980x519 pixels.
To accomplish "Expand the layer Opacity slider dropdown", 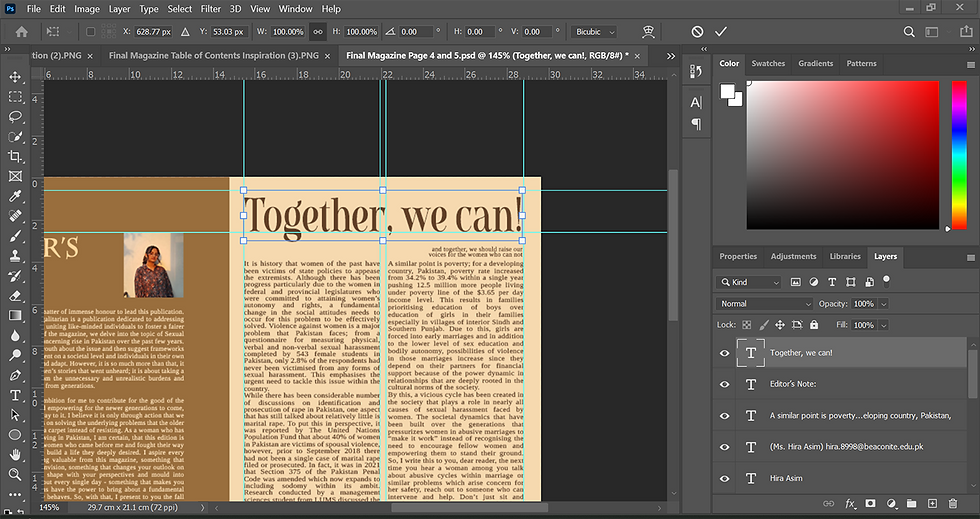I will 884,304.
